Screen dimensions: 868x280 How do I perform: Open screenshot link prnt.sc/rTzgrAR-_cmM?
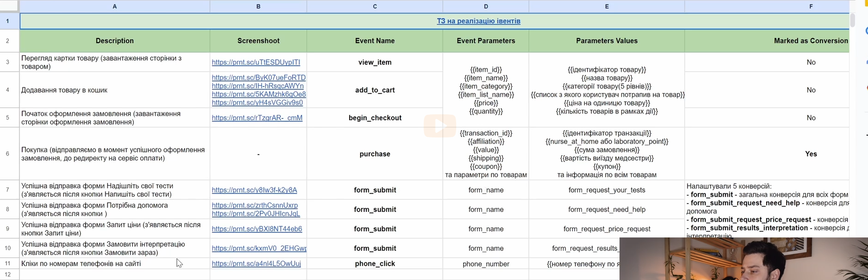tap(257, 118)
